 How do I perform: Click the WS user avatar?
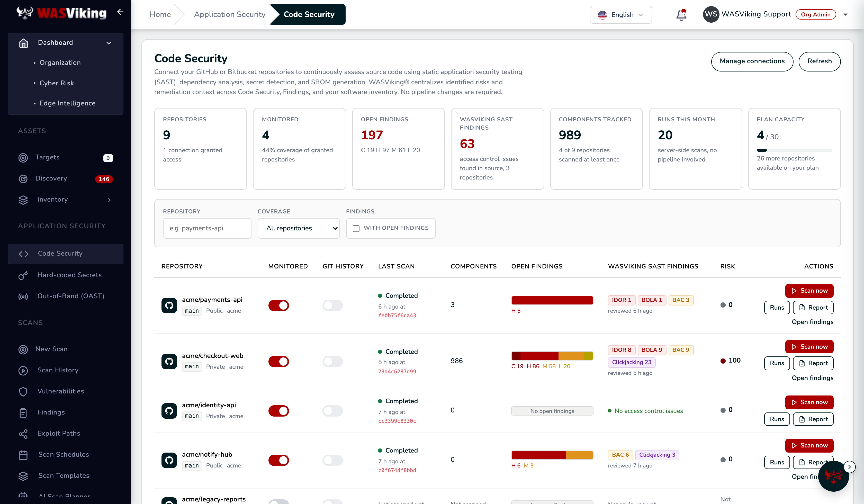pyautogui.click(x=711, y=14)
